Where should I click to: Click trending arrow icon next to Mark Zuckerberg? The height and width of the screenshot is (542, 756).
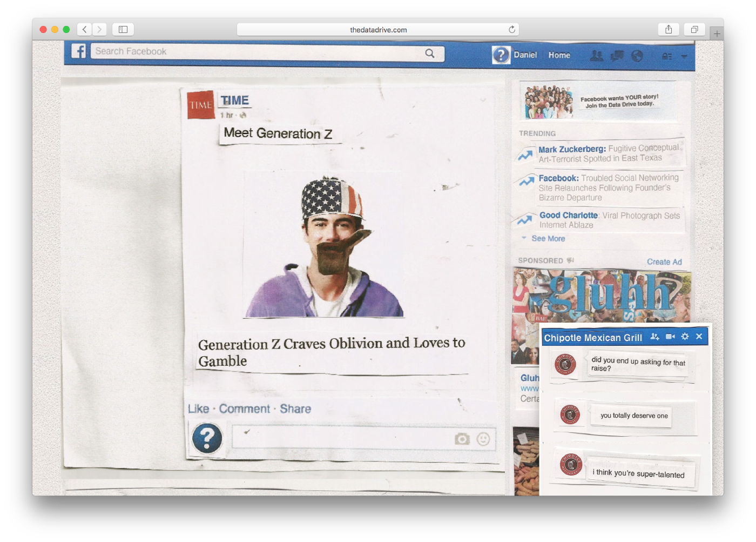click(x=525, y=155)
